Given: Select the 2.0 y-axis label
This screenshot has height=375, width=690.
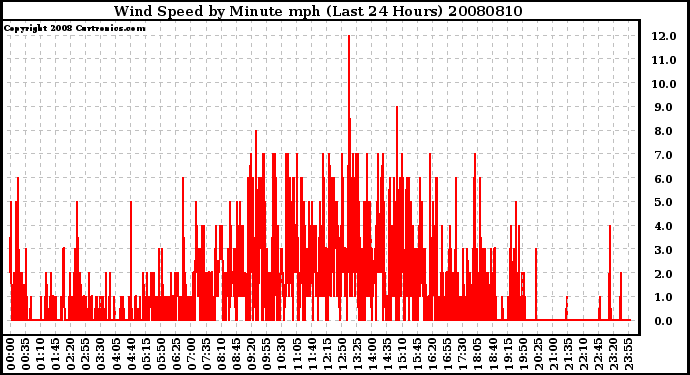Looking at the screenshot, I should tap(664, 274).
